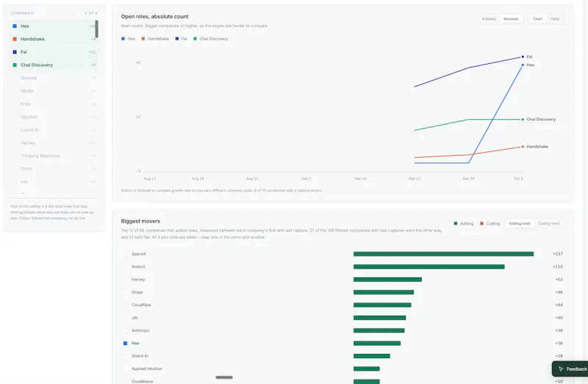Toggle the xAI plot checkbox in Biggest movers

(x=125, y=318)
